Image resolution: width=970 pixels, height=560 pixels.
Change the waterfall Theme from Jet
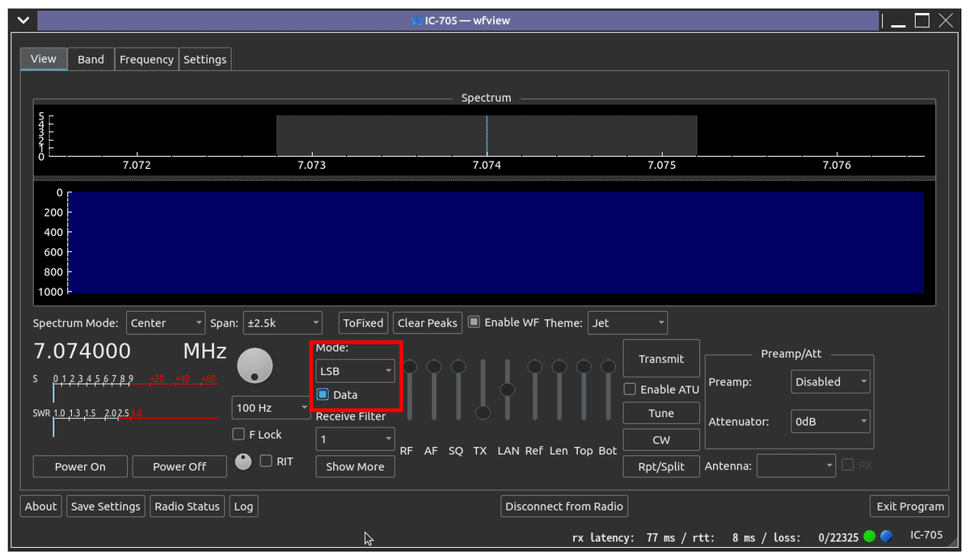click(x=627, y=322)
